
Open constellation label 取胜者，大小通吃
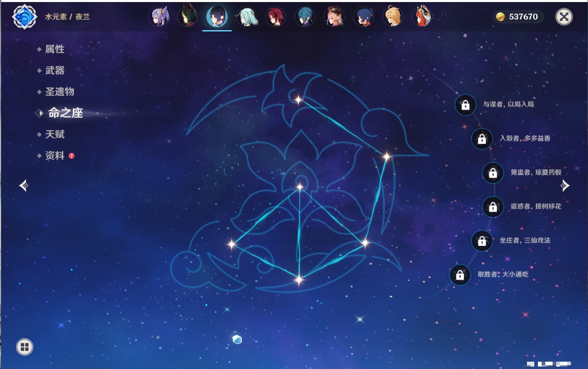point(503,274)
